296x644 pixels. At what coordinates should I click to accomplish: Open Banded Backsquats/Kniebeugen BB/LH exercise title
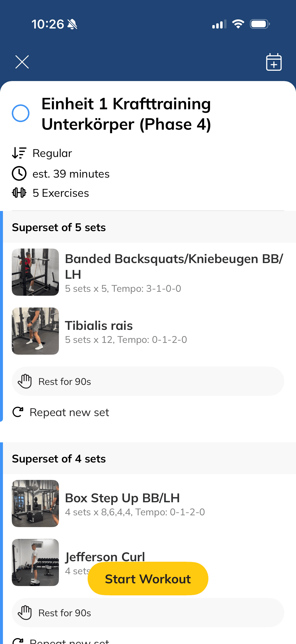tap(174, 266)
